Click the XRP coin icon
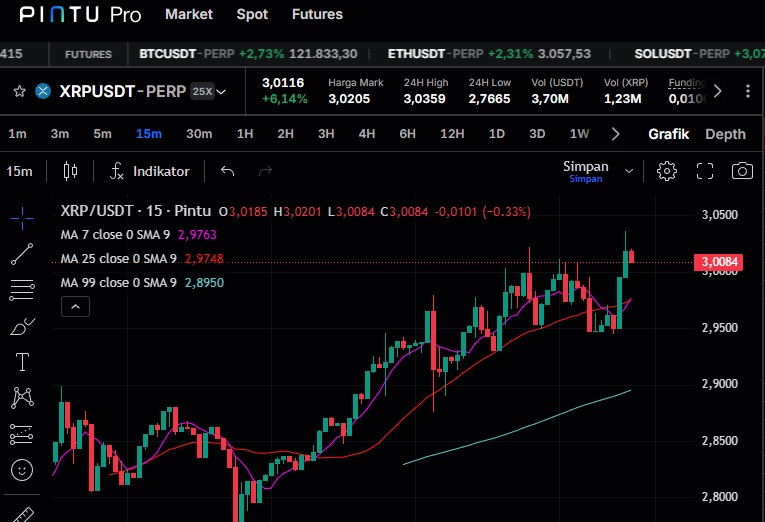The width and height of the screenshot is (765, 522). [43, 91]
